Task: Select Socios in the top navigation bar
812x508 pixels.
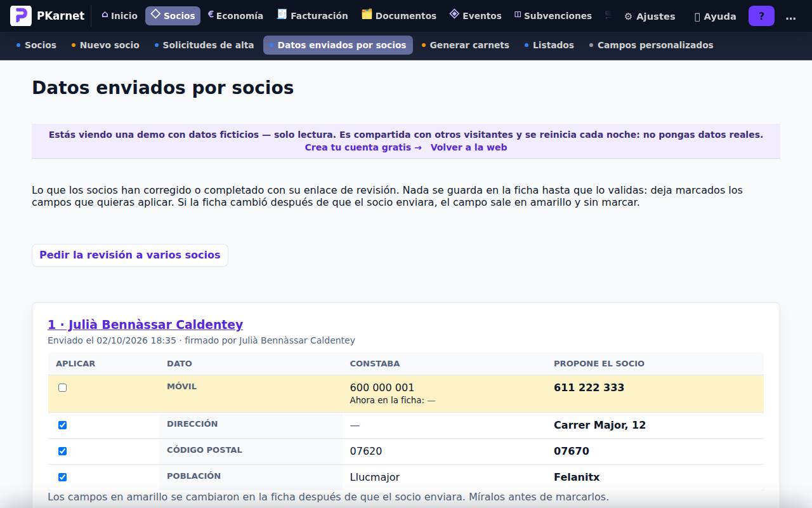Action: coord(173,16)
